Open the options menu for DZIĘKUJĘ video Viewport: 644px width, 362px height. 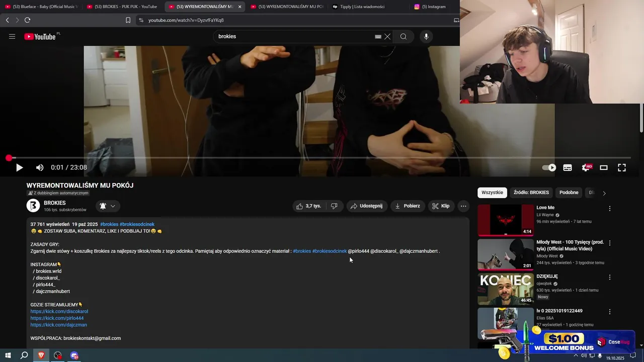click(610, 277)
